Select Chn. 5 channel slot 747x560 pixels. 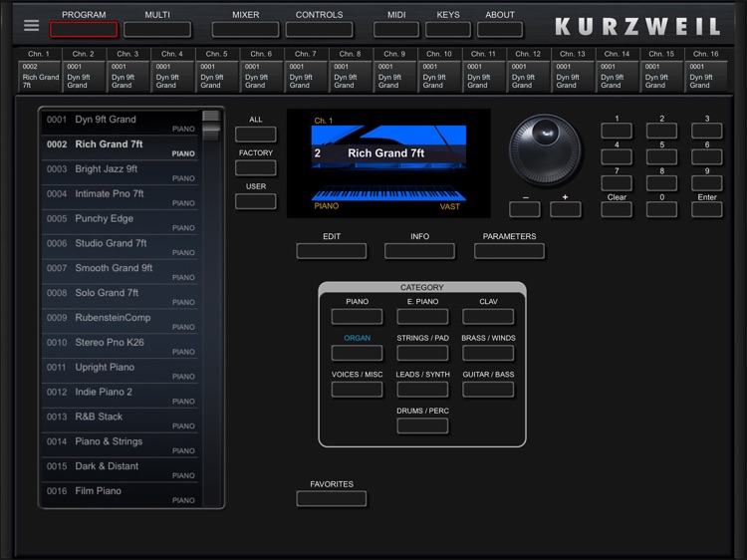[x=217, y=76]
